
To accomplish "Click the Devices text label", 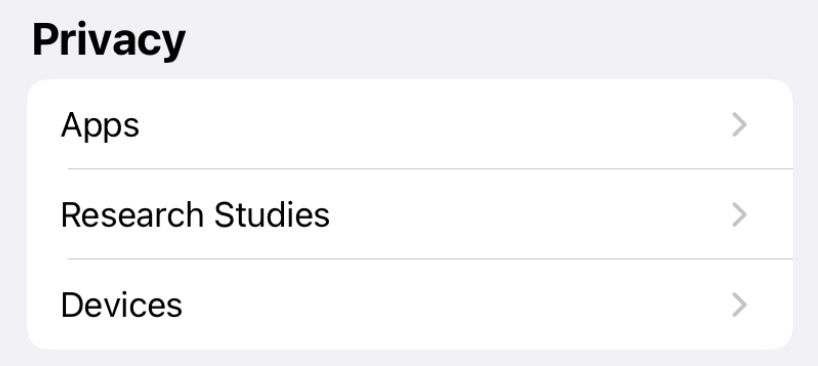I will (122, 305).
